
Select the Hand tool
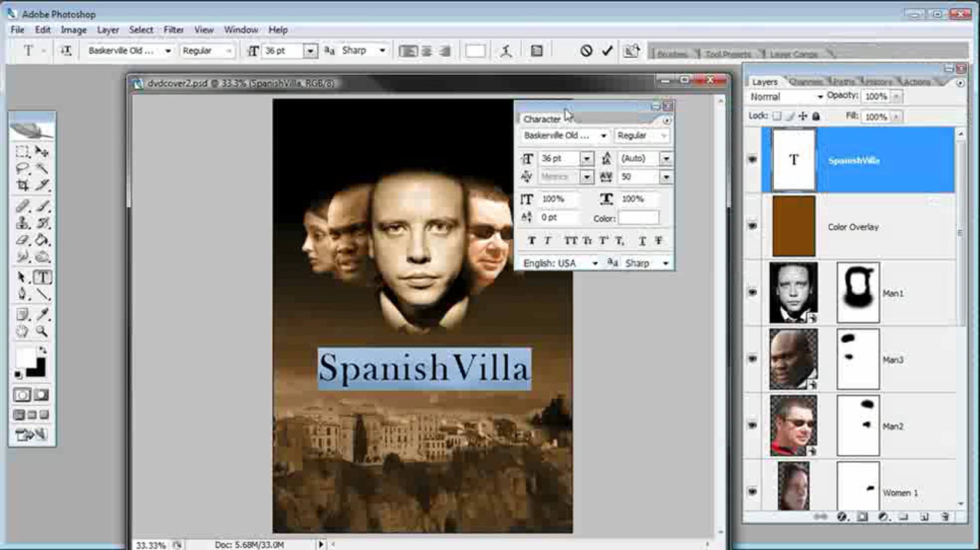pos(22,331)
